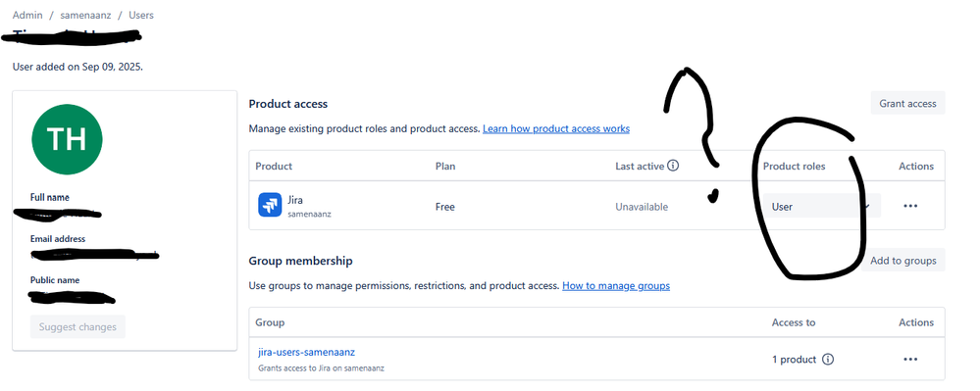Click the Grant access button
Screen dimensions: 980x391
pos(907,103)
